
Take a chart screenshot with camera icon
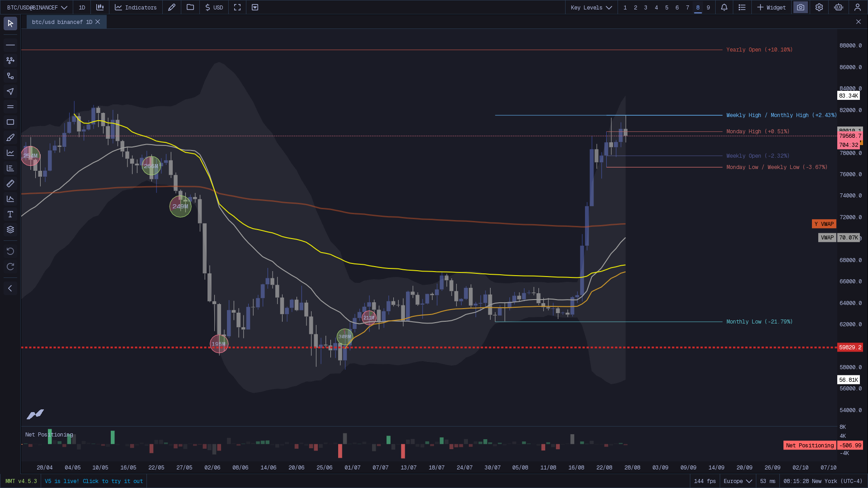801,7
